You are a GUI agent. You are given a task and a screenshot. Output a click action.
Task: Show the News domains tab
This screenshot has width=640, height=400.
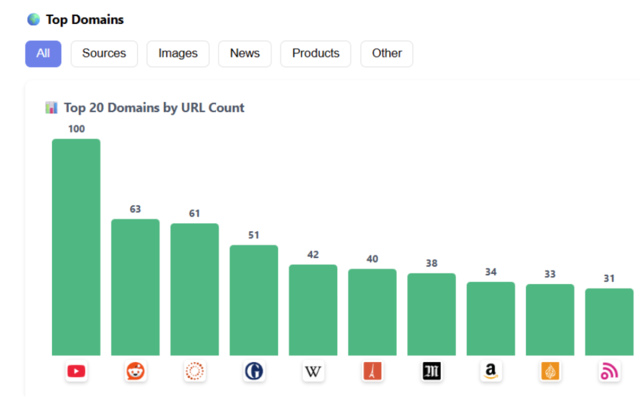click(x=244, y=54)
